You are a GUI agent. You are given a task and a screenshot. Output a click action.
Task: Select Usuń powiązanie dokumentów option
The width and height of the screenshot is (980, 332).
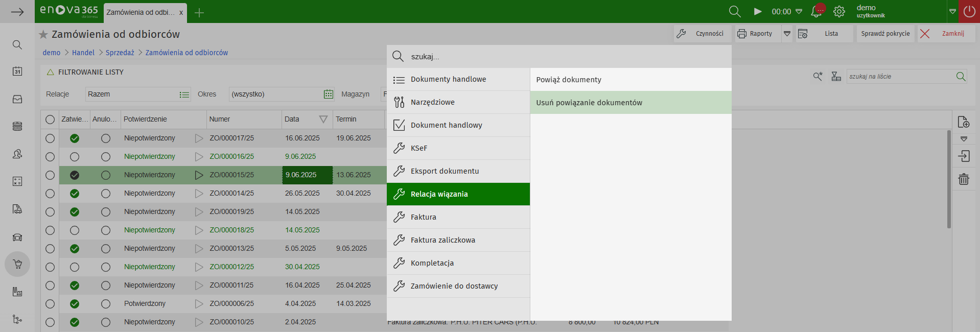589,103
